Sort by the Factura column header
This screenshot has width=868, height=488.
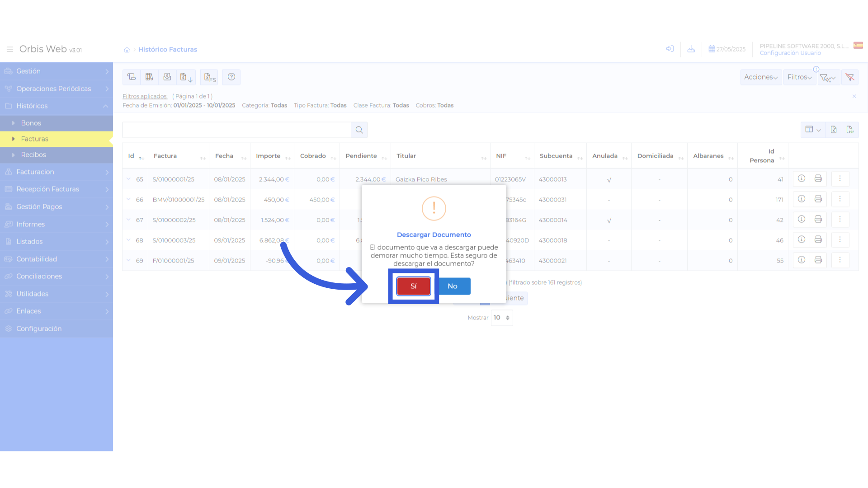179,156
